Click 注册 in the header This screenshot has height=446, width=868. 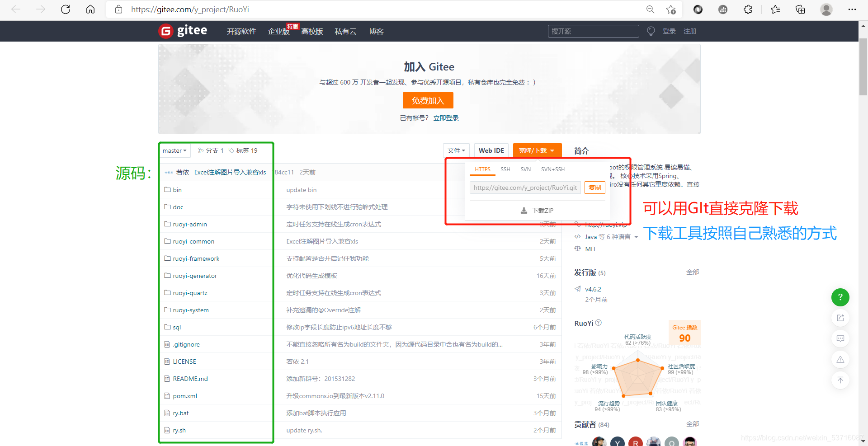tap(690, 31)
